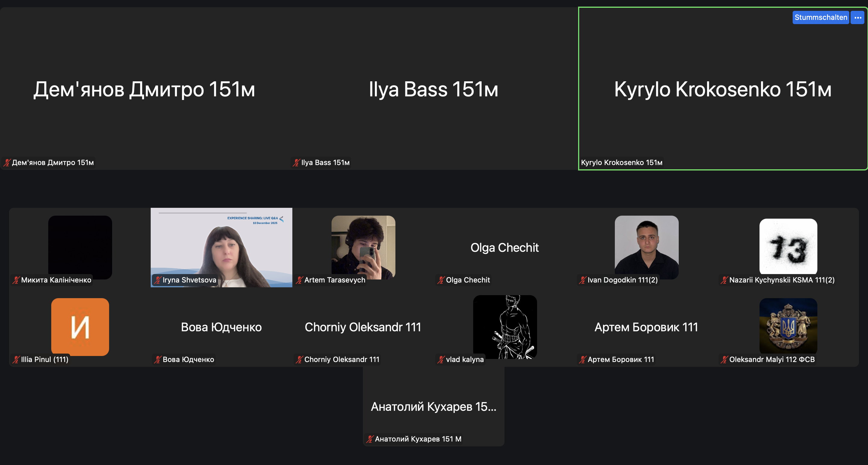This screenshot has width=868, height=465.
Task: Click the Chorniy Oleksandr 111 tile
Action: (x=363, y=327)
